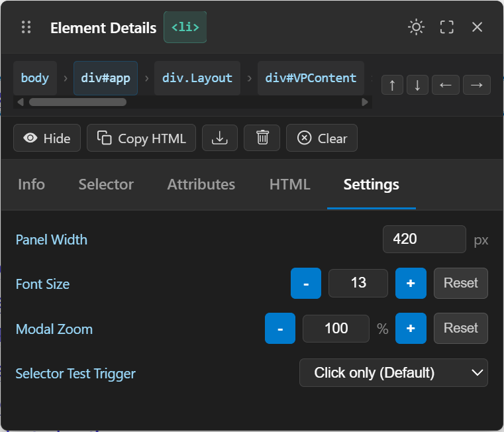Image resolution: width=504 pixels, height=432 pixels.
Task: Select the div#VPContent breadcrumb
Action: pos(311,78)
